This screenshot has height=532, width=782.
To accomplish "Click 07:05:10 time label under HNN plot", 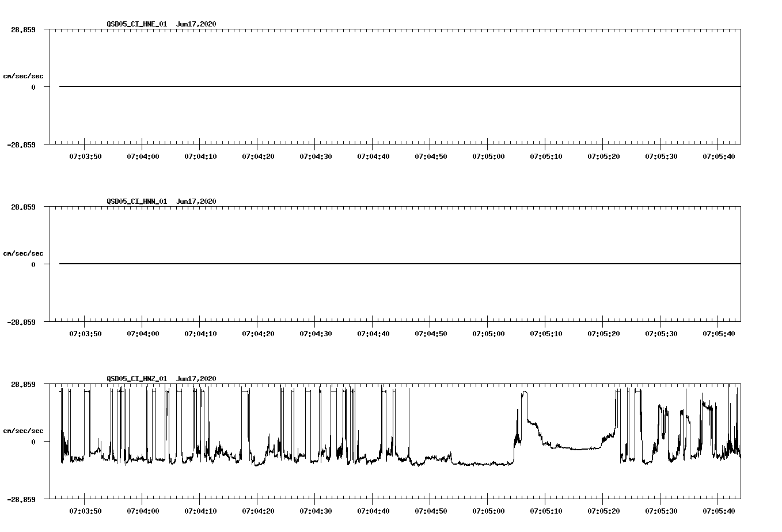I will pos(546,334).
